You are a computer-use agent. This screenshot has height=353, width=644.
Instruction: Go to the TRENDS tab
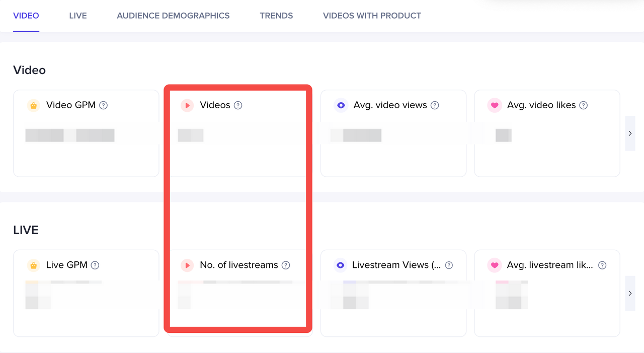tap(276, 16)
